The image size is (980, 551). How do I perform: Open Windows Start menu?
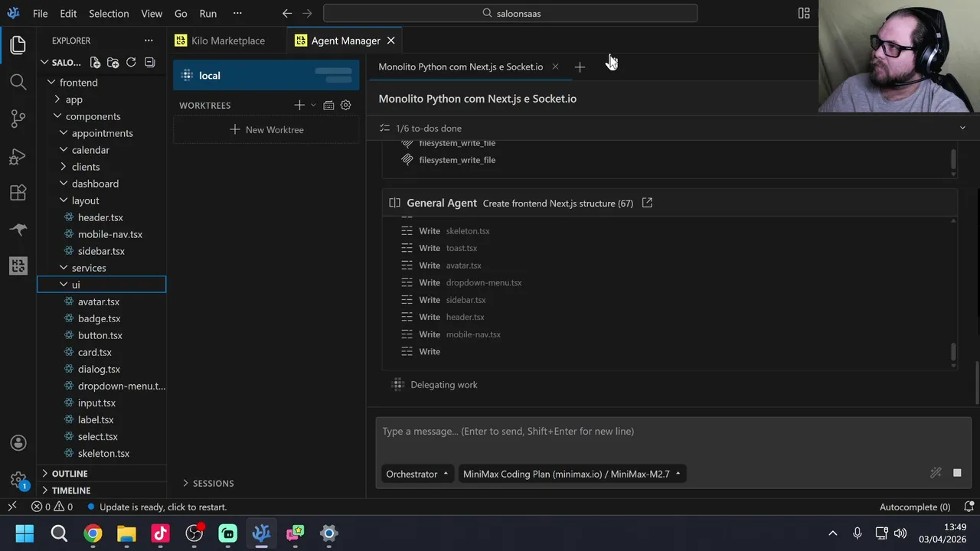[24, 533]
